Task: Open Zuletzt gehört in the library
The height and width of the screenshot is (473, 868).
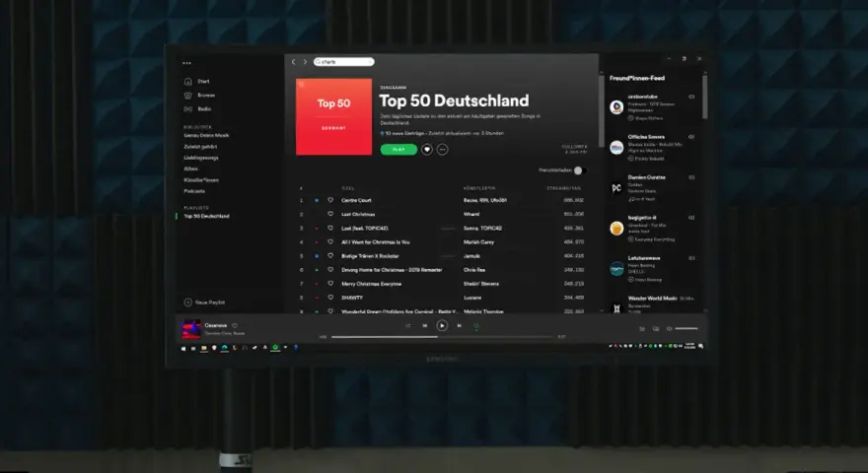Action: pos(200,147)
